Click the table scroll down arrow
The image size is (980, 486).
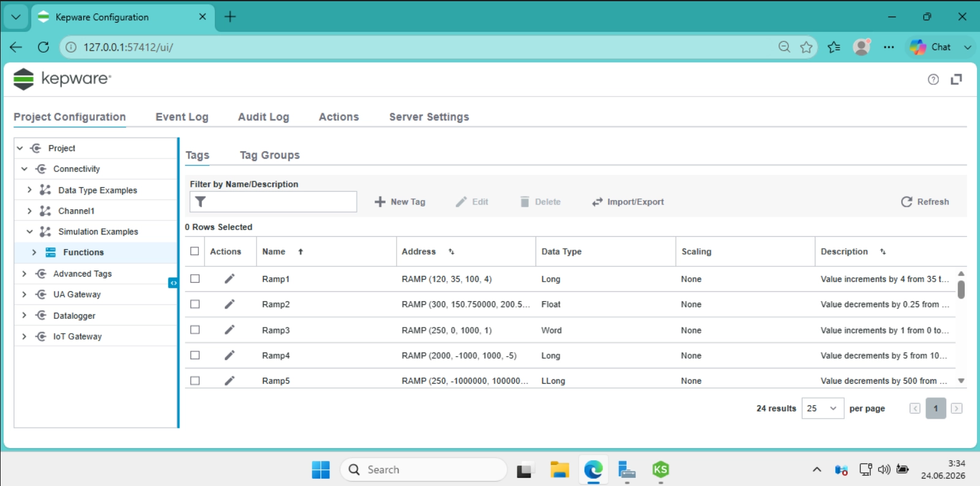(961, 381)
